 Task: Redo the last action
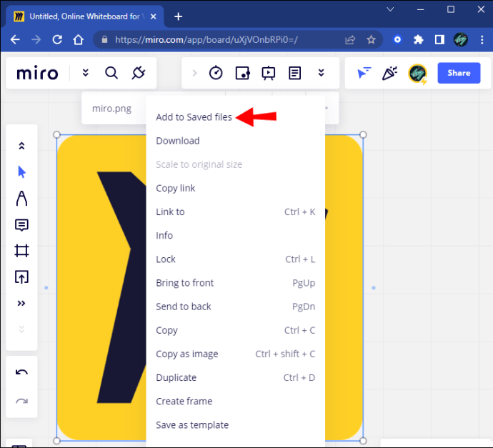point(21,401)
